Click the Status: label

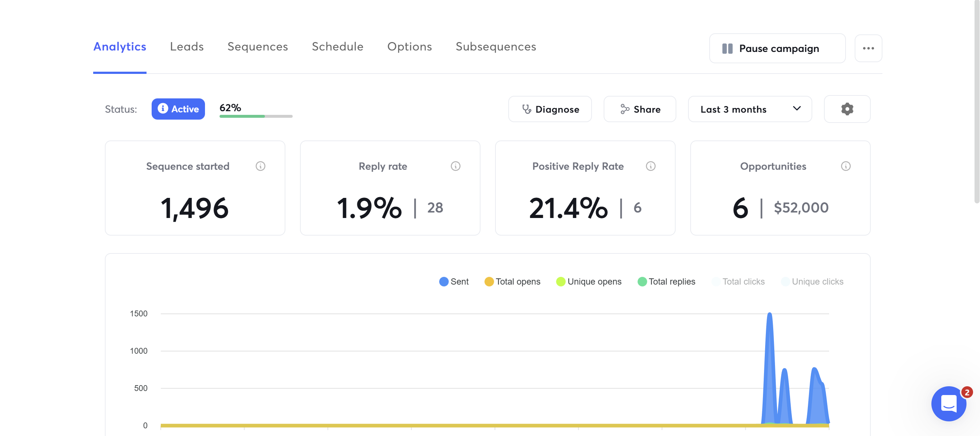click(x=121, y=109)
